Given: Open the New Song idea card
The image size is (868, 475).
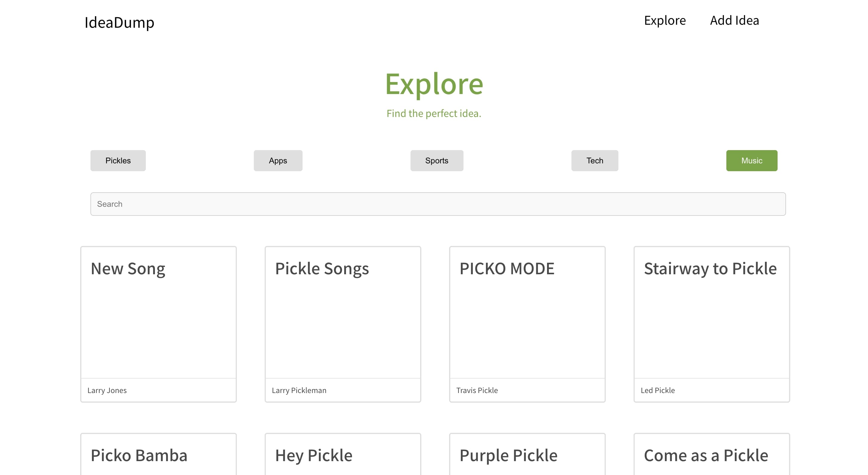Looking at the screenshot, I should coord(158,324).
